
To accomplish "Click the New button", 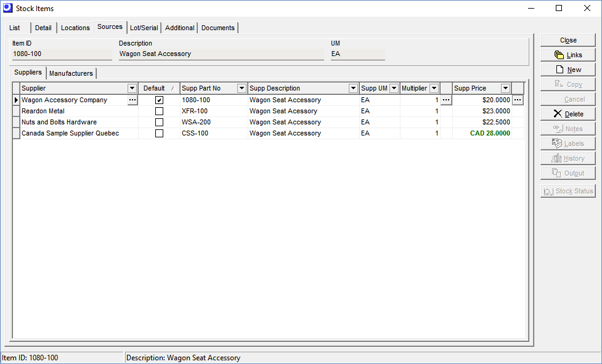I will click(567, 69).
